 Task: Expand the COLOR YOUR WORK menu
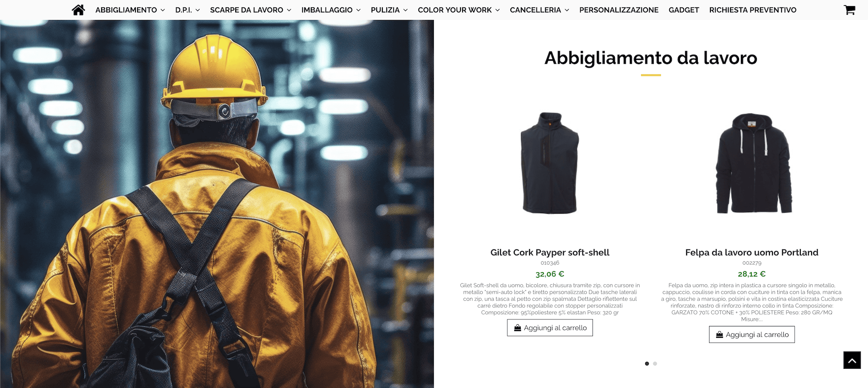[x=459, y=10]
